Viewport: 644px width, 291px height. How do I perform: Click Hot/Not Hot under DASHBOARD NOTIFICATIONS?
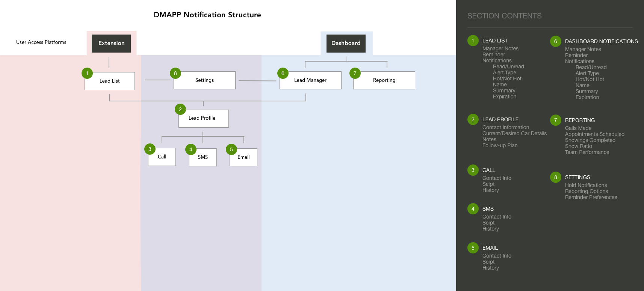(x=590, y=79)
